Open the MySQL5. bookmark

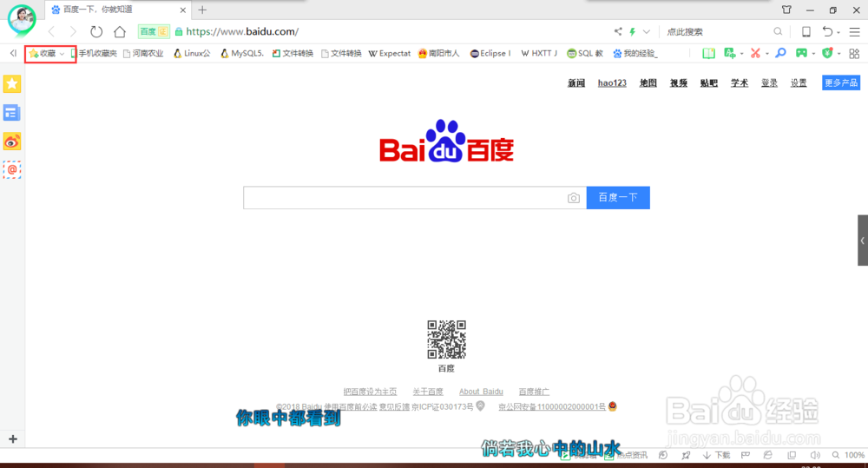[x=241, y=53]
